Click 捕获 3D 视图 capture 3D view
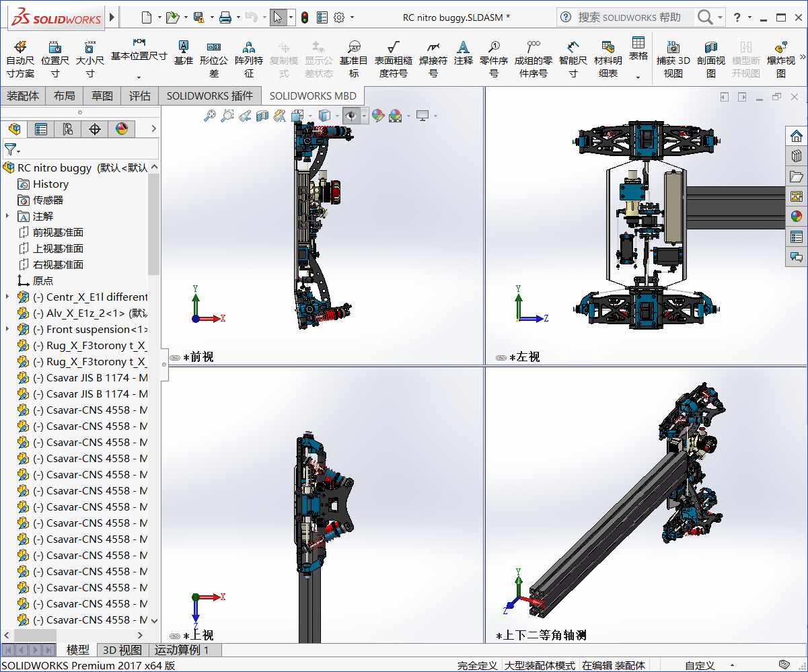The height and width of the screenshot is (672, 808). coord(673,58)
